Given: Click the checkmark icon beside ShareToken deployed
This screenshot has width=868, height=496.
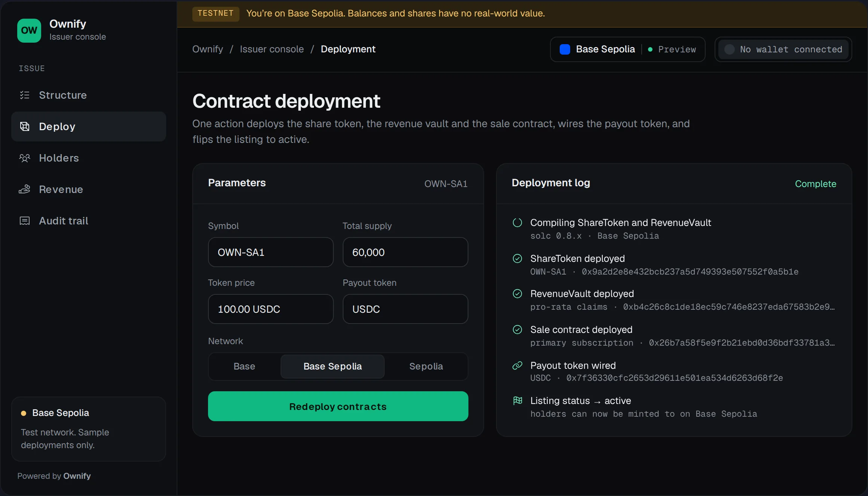Looking at the screenshot, I should [517, 258].
